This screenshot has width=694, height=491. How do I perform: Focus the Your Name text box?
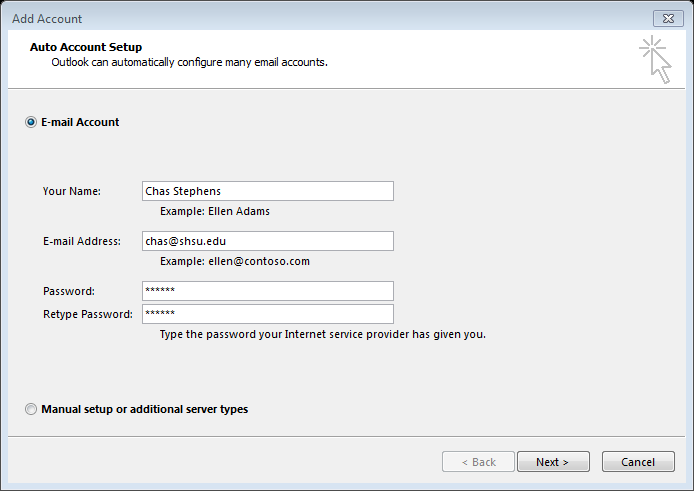(x=268, y=191)
